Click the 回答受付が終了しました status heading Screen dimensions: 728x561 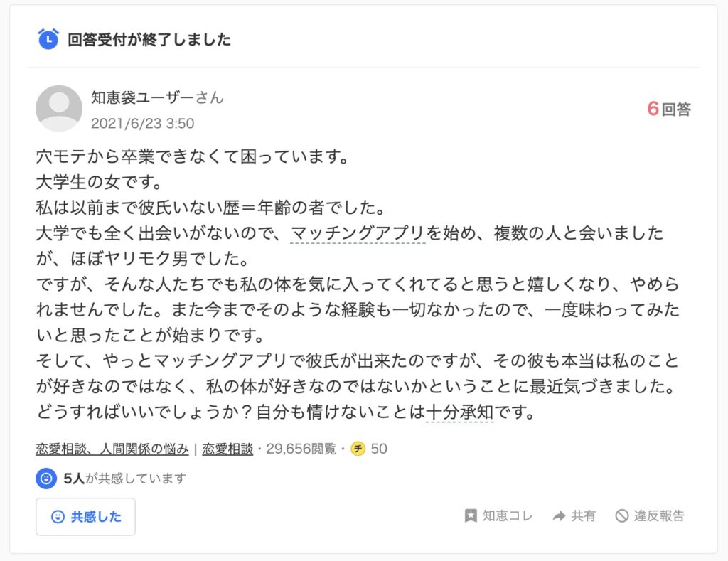[x=149, y=40]
